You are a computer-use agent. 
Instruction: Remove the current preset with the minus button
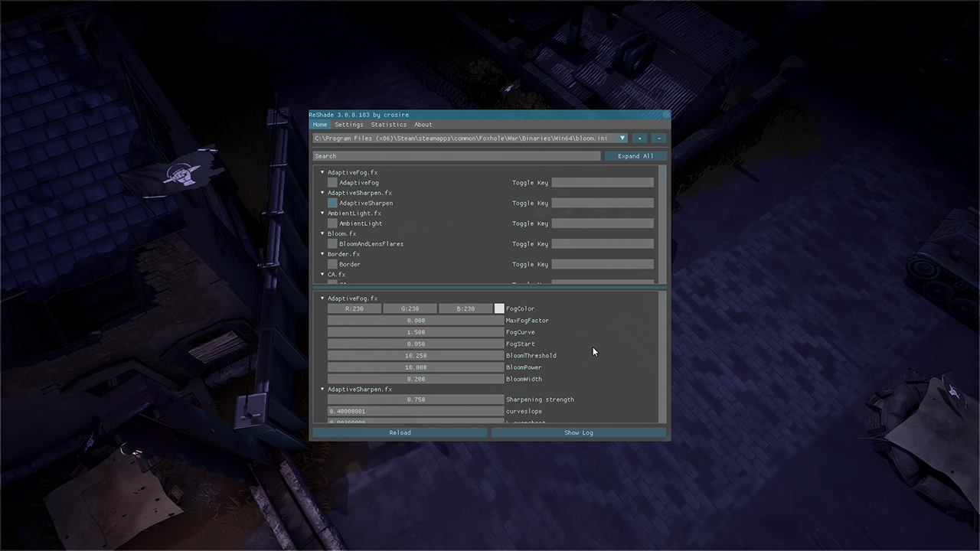658,139
